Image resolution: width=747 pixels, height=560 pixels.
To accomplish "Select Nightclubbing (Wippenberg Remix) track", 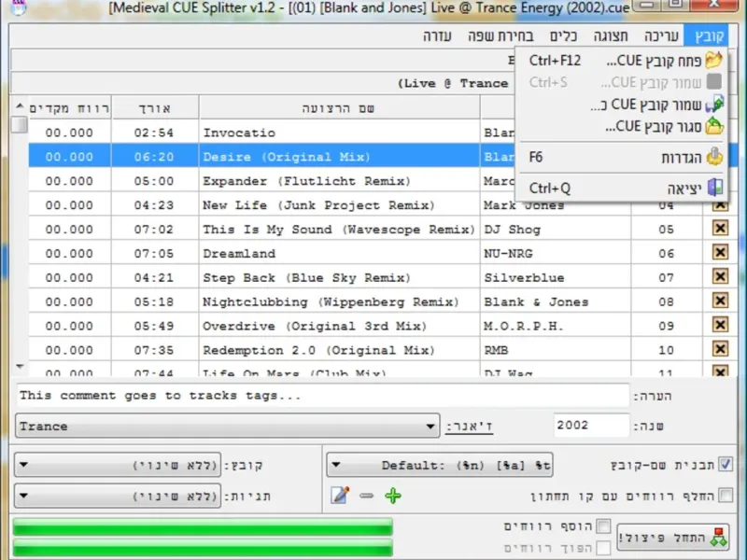I will coord(331,301).
